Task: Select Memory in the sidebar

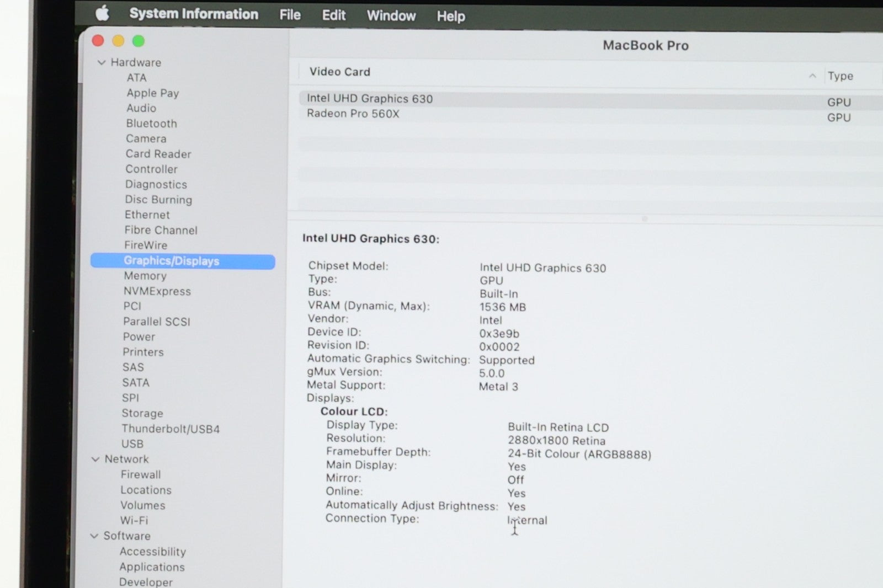Action: coord(145,276)
